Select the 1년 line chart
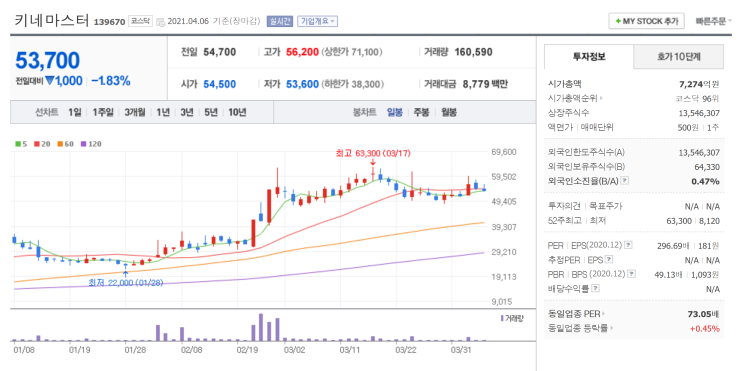The image size is (743, 371). [x=163, y=113]
